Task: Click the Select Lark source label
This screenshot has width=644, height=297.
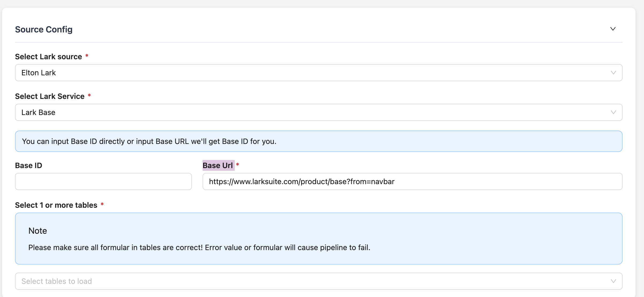Action: pos(48,57)
